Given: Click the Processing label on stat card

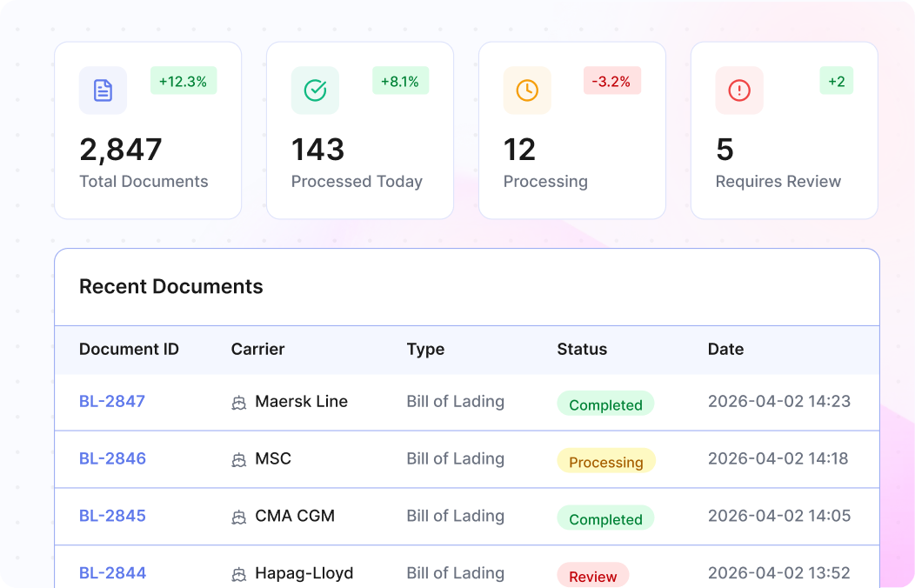Looking at the screenshot, I should tap(545, 182).
